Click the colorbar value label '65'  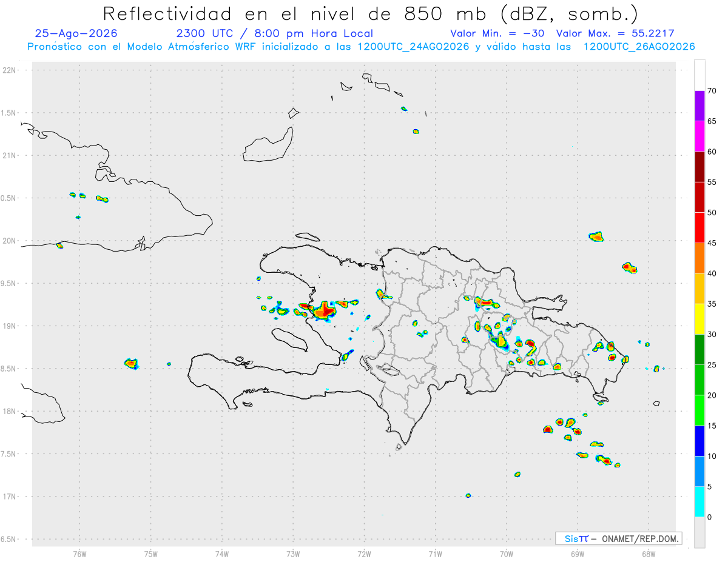coord(712,121)
